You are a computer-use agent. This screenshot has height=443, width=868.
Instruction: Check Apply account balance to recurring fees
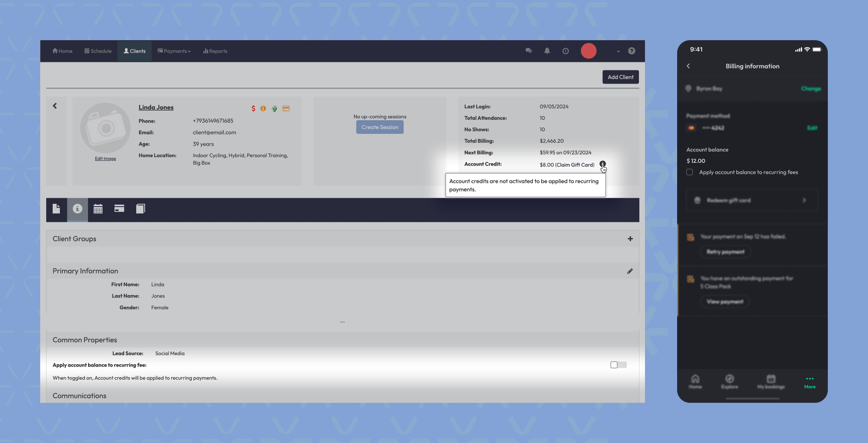pos(690,172)
